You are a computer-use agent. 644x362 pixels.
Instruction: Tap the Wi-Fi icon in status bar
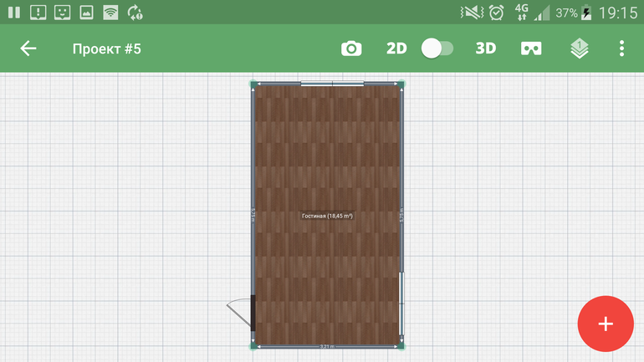(110, 13)
